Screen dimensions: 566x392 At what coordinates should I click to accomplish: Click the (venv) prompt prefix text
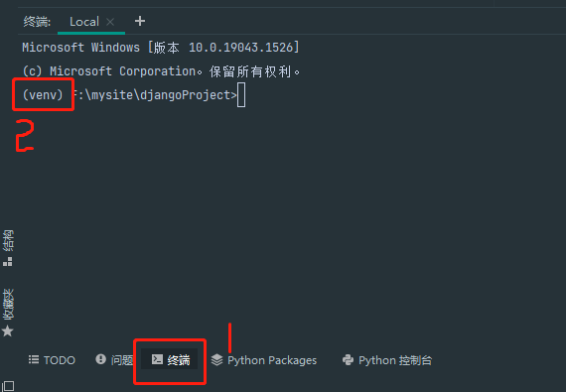coord(43,95)
